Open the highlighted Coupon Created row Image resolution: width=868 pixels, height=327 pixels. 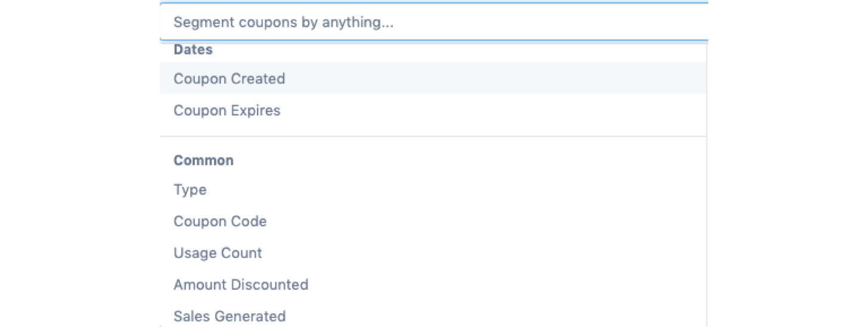[x=230, y=79]
